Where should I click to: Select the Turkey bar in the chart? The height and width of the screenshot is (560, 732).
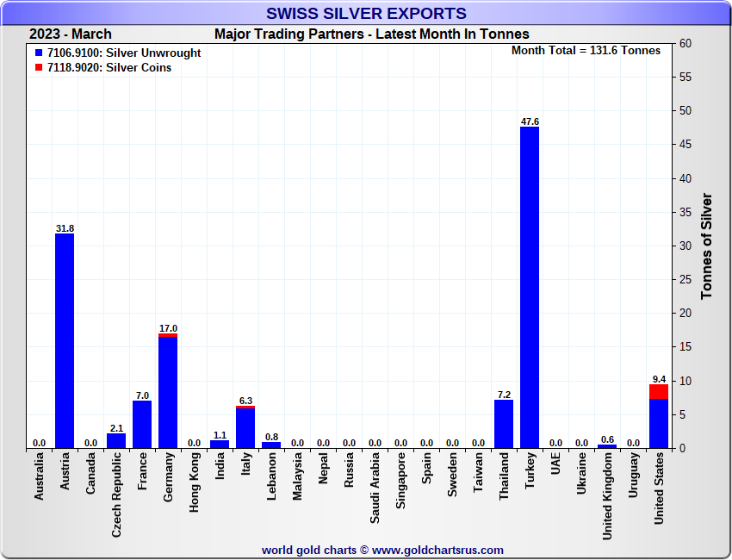click(530, 289)
